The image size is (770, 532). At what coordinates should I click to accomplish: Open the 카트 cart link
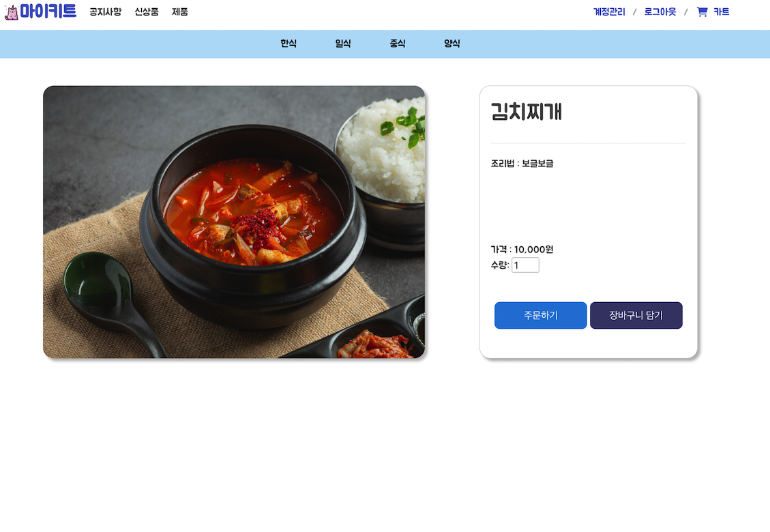721,12
